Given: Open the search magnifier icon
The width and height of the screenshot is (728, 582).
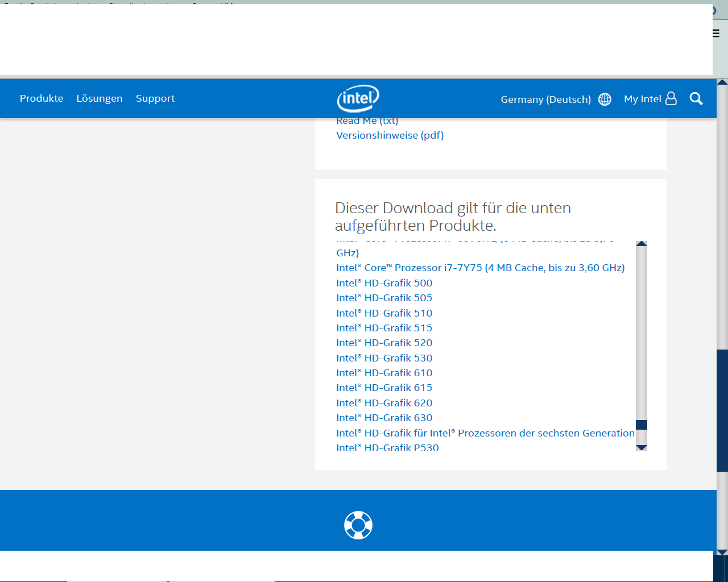Looking at the screenshot, I should point(696,99).
